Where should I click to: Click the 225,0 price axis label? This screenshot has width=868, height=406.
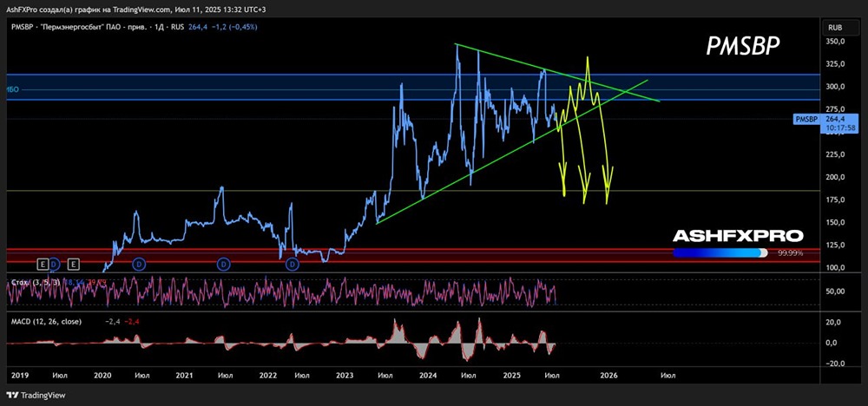835,155
